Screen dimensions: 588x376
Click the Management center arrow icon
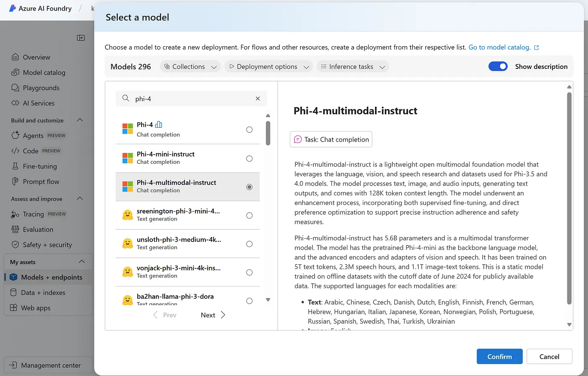point(13,365)
